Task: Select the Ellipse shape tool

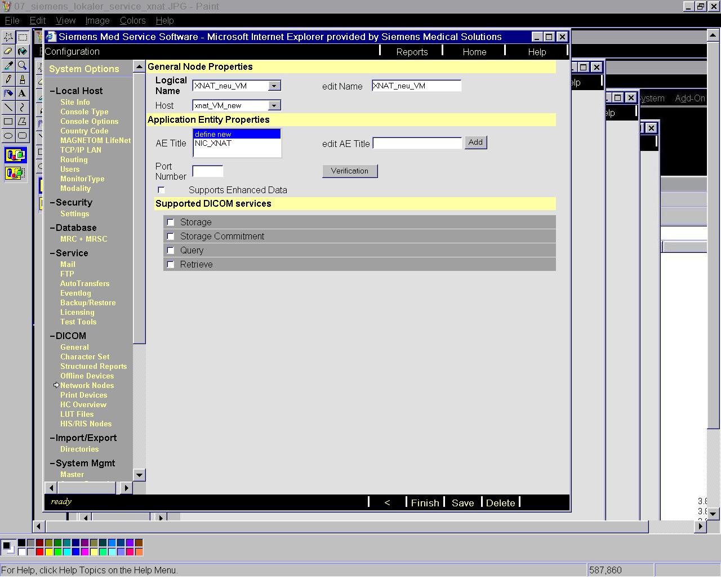Action: pyautogui.click(x=8, y=135)
